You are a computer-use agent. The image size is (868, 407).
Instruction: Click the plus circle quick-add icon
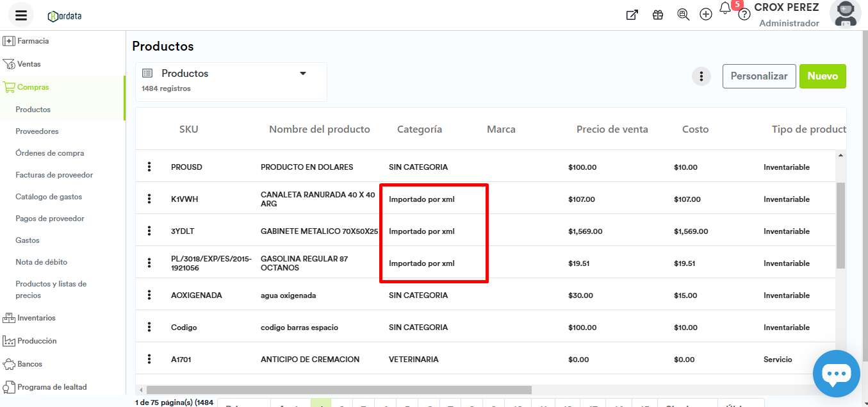point(706,15)
